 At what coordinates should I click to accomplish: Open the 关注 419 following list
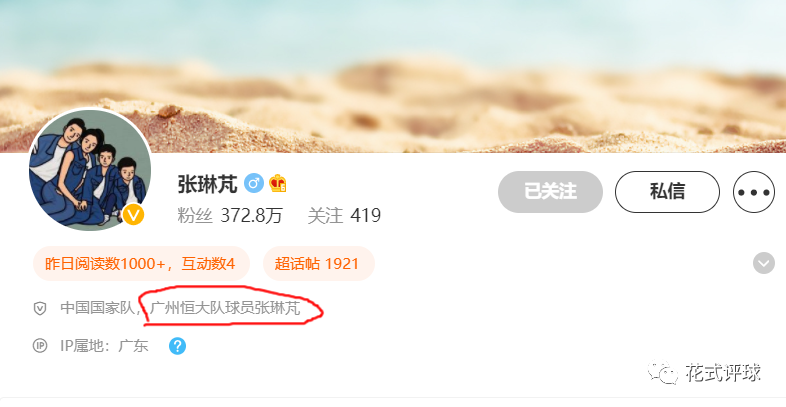tap(344, 216)
